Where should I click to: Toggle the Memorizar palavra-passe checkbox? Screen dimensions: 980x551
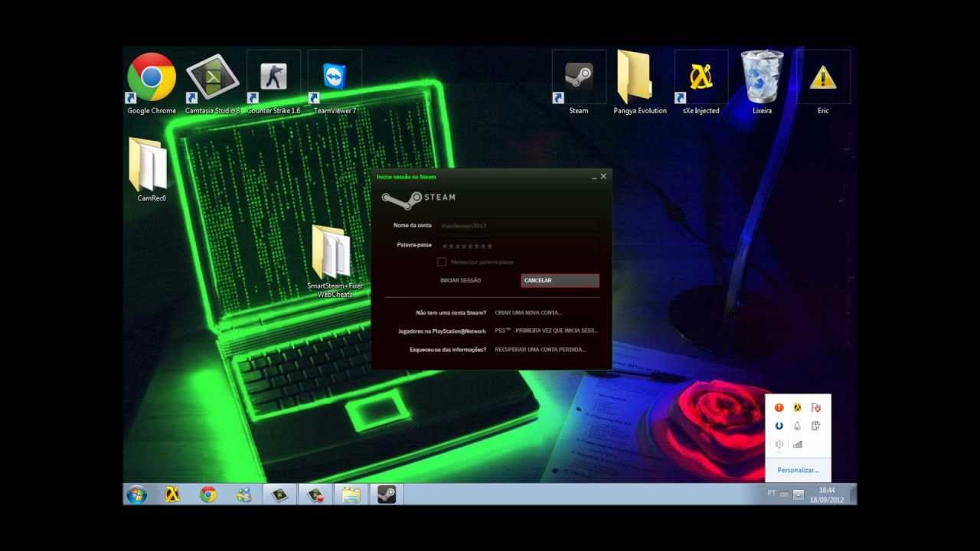coord(442,262)
